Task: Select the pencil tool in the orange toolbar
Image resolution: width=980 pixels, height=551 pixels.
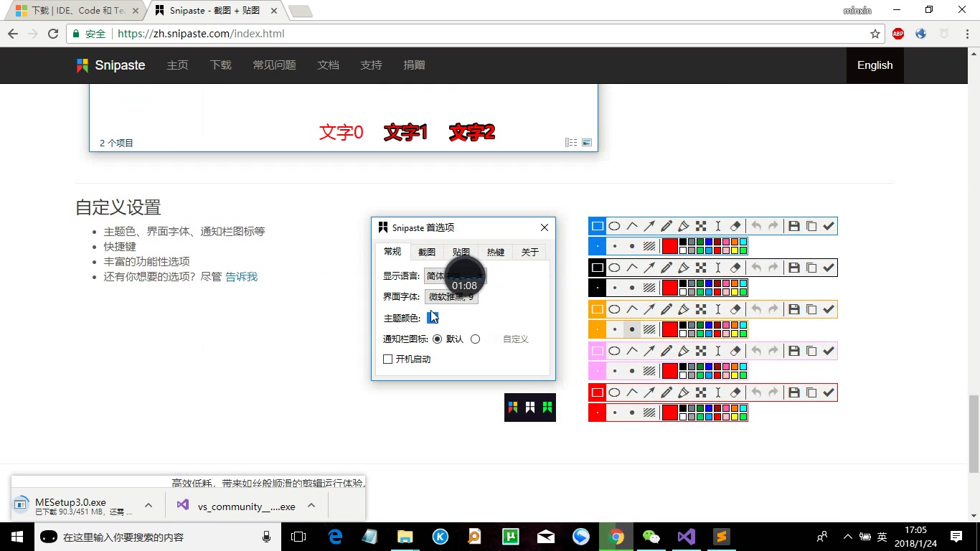Action: tap(666, 309)
